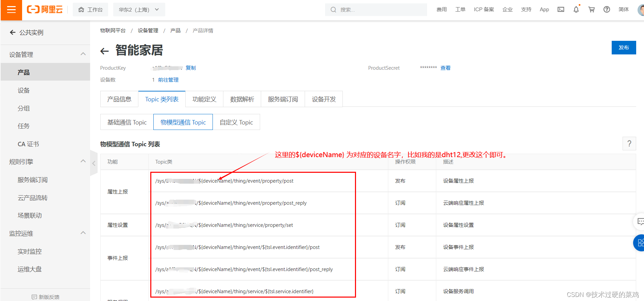This screenshot has height=301, width=644.
Task: Open the orange hamburger menu
Action: click(x=11, y=10)
